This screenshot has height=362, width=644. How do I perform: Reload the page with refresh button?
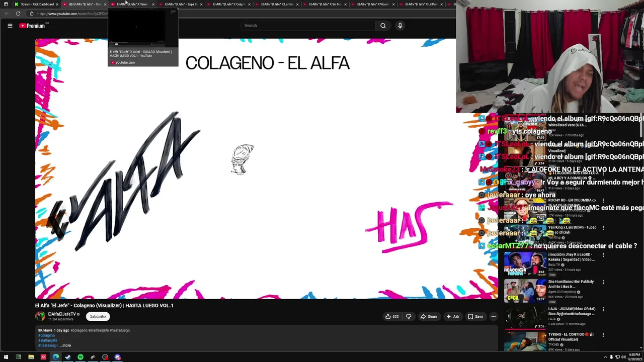tap(18, 14)
